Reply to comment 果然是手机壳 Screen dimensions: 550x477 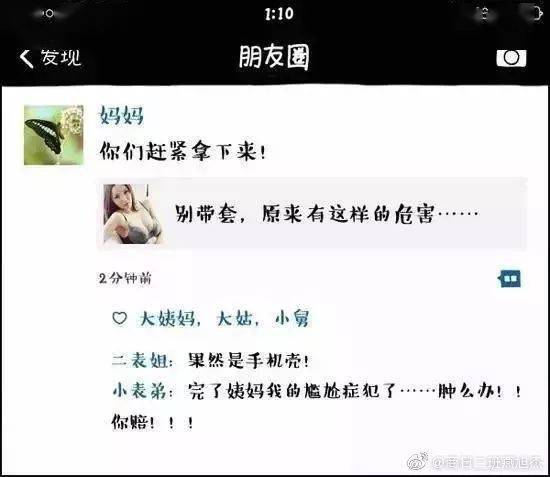click(248, 360)
